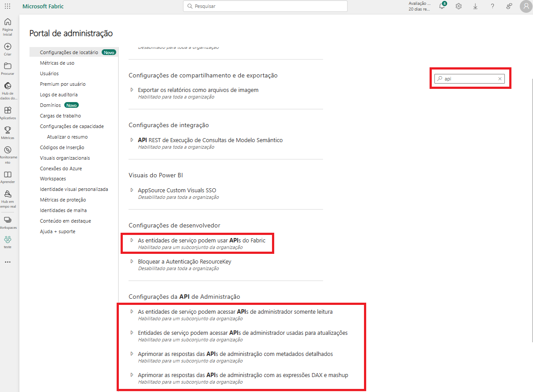Open the settings gear icon

459,6
